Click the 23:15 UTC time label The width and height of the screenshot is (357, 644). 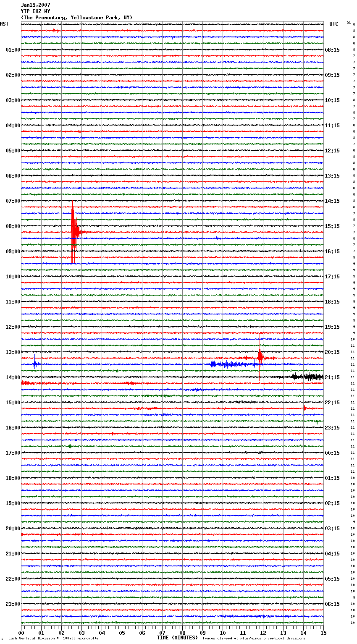332,428
